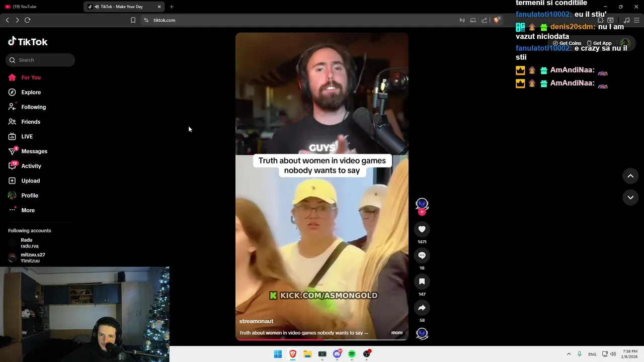Open your Profile page
The width and height of the screenshot is (644, 362).
coord(29,196)
